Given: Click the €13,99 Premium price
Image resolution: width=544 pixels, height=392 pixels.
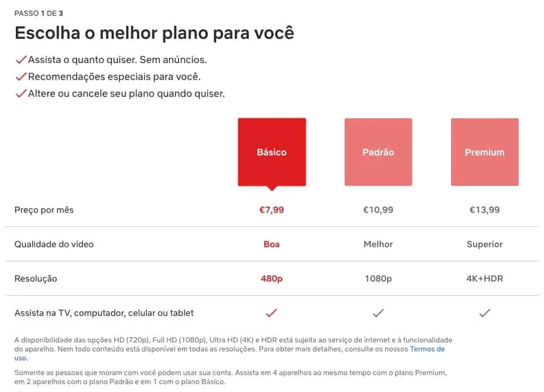Looking at the screenshot, I should pos(484,210).
